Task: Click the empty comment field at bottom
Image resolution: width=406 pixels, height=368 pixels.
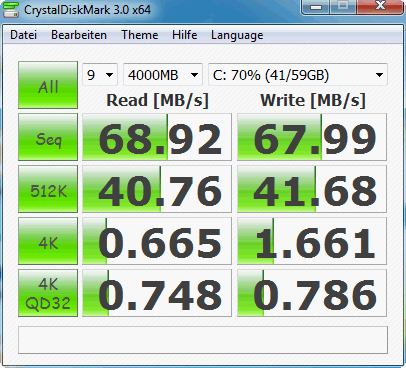Action: point(203,340)
